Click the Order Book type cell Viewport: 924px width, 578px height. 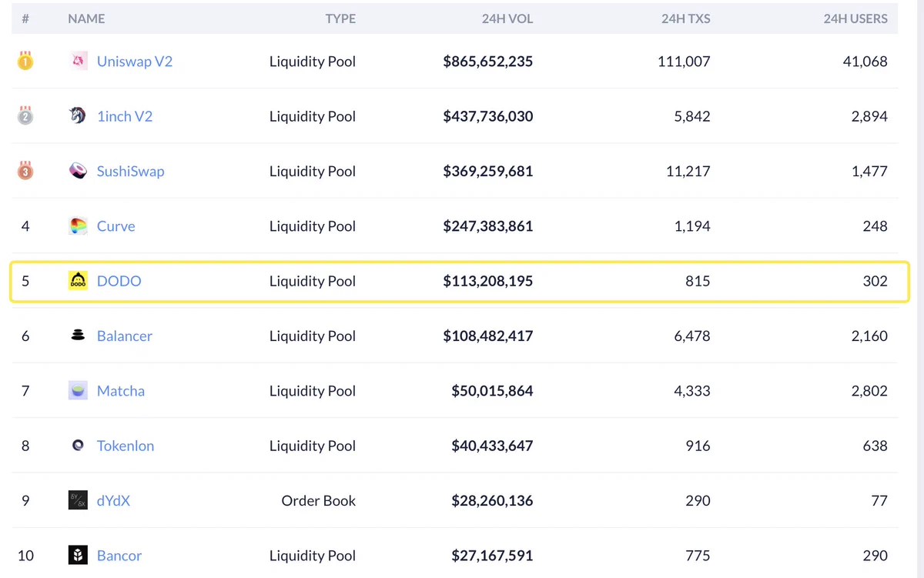(x=319, y=500)
